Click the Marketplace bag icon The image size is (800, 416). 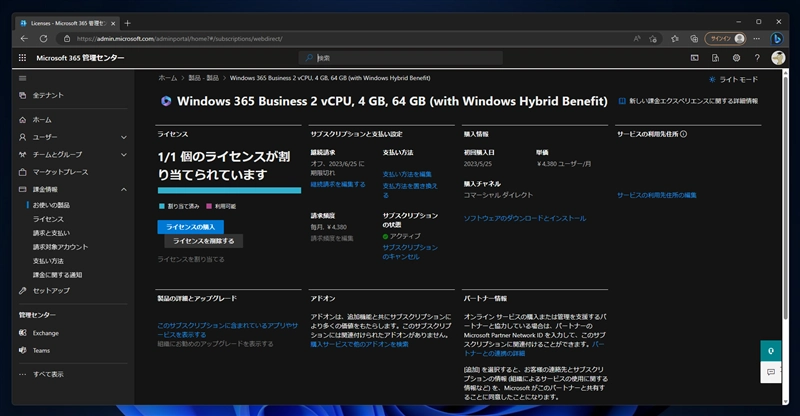click(22, 172)
